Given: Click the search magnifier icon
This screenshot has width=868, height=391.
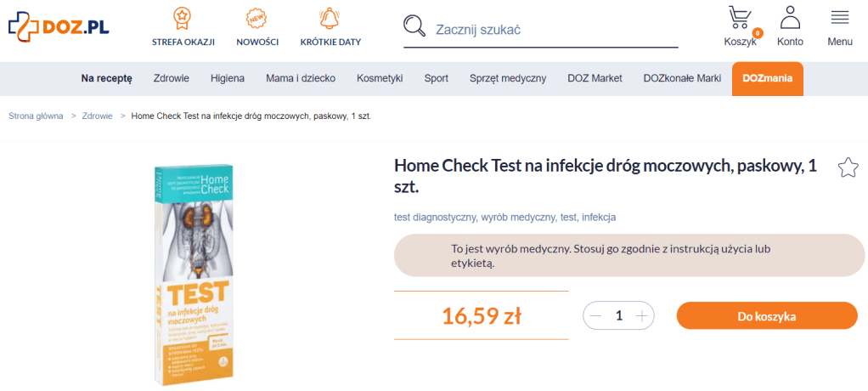Looking at the screenshot, I should pyautogui.click(x=414, y=26).
